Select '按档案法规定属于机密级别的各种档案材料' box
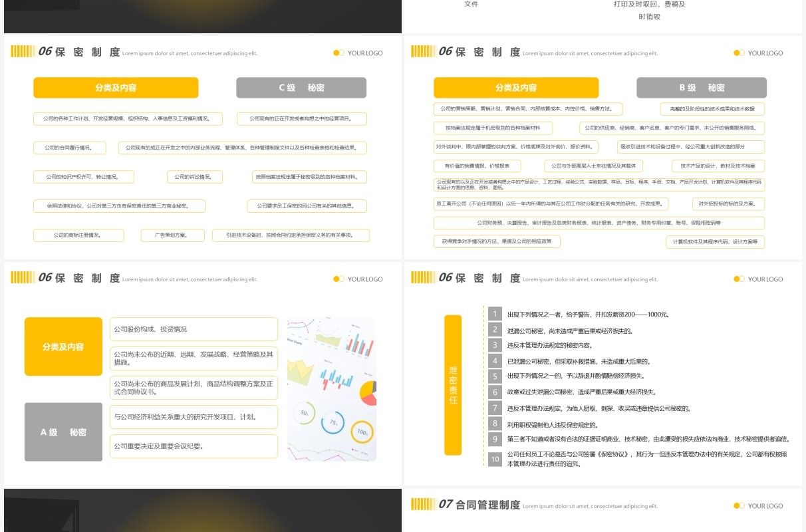 [493, 128]
